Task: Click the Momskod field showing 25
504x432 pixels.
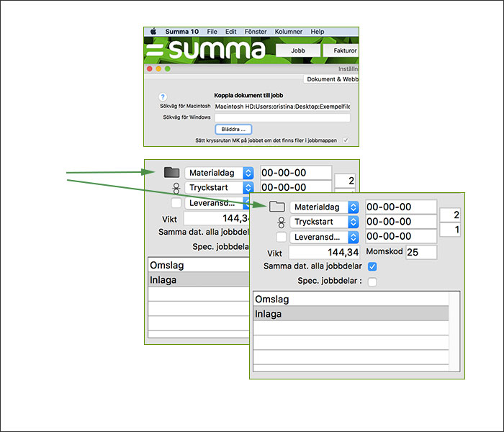Action: (x=421, y=252)
